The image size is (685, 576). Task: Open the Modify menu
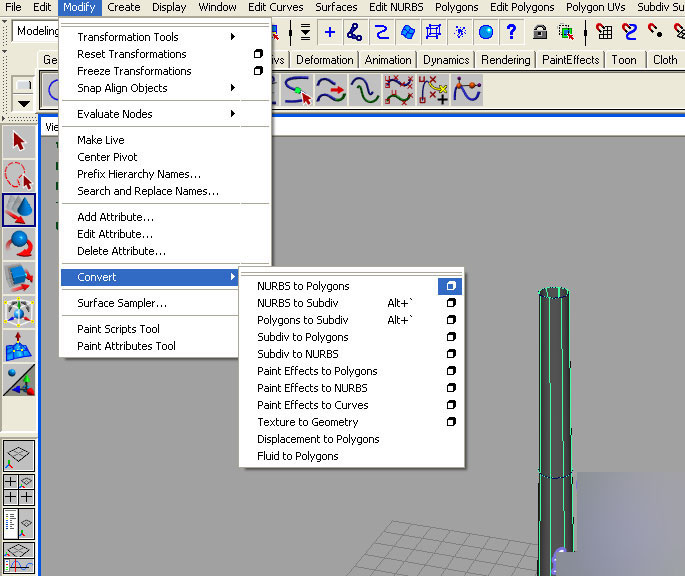(79, 7)
